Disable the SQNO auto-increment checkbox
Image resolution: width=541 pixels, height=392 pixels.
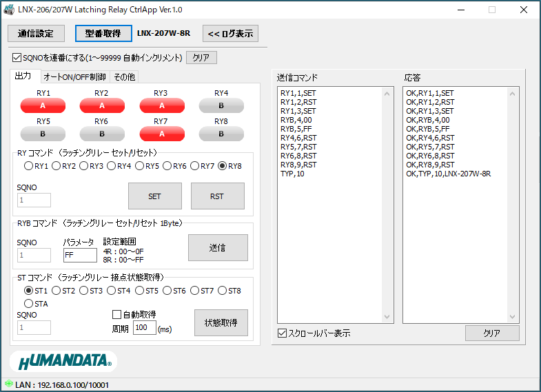(17, 58)
